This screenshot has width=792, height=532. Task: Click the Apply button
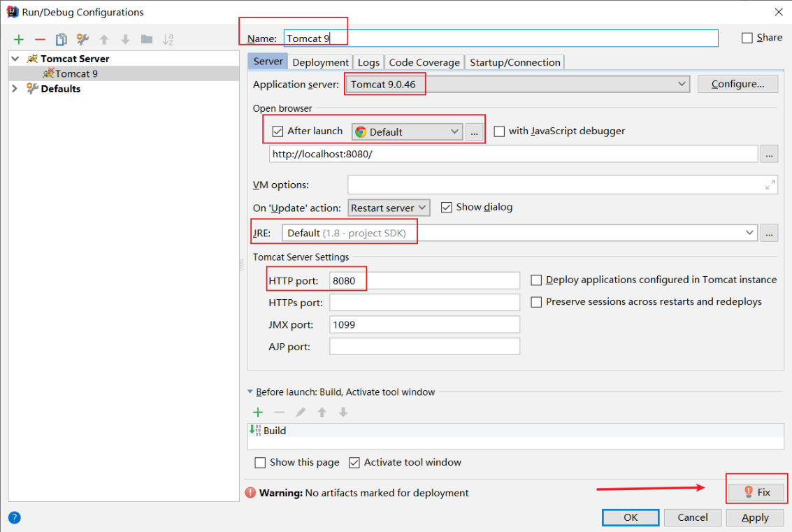[x=755, y=517]
